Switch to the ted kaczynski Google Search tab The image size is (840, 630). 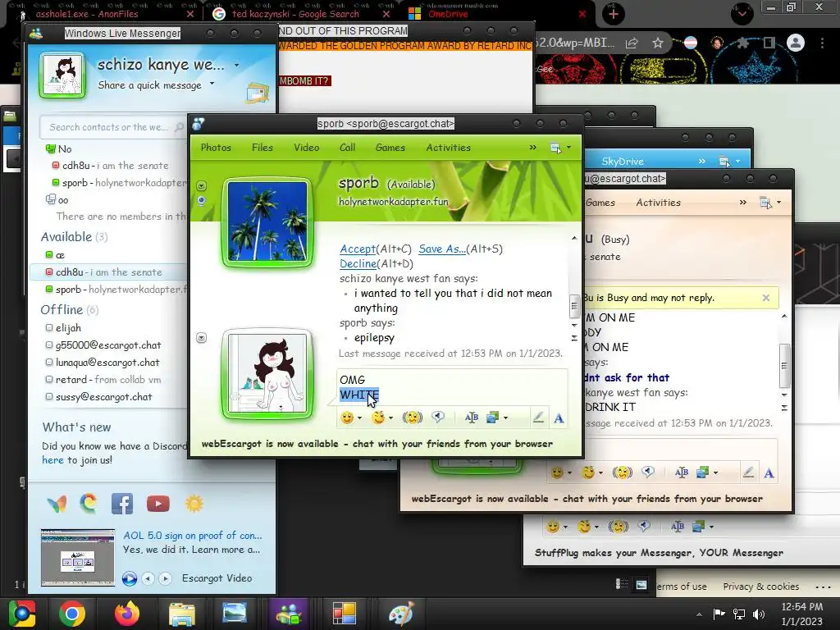(x=295, y=14)
